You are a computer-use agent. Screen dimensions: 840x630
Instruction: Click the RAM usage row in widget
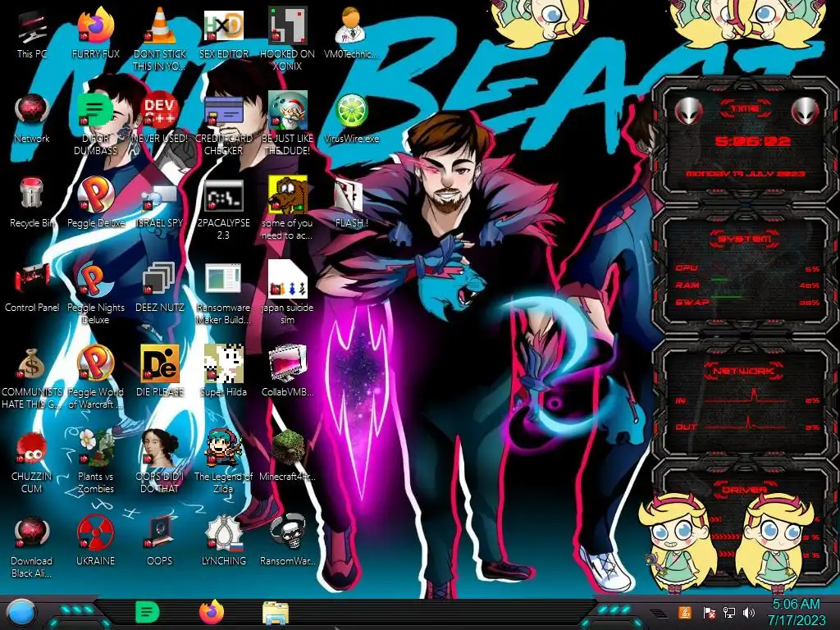point(748,285)
